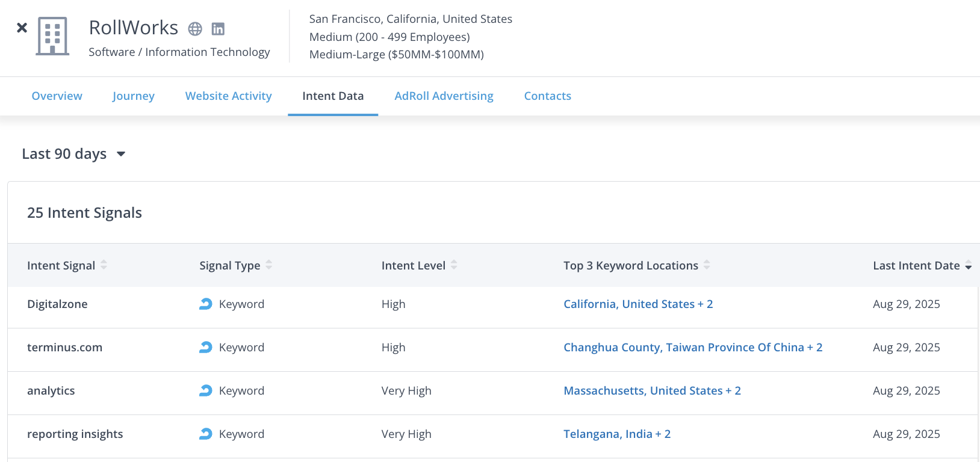Switch to the Overview tab
The width and height of the screenshot is (980, 462).
tap(57, 96)
